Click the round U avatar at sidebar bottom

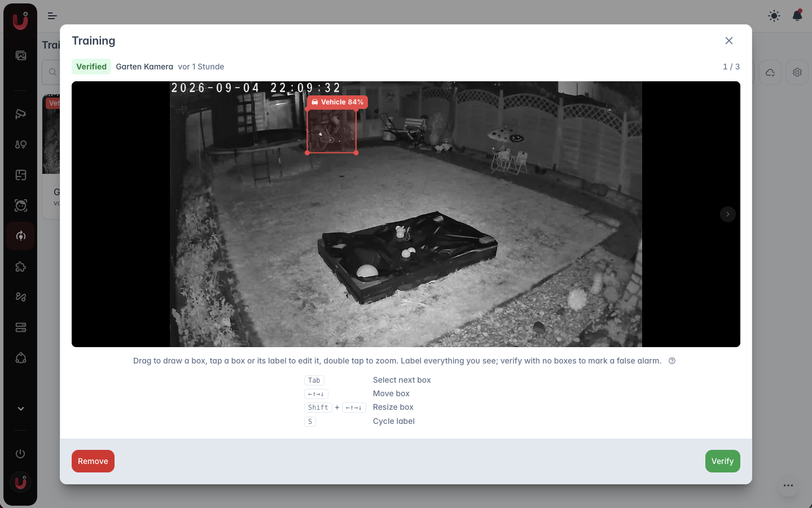tap(20, 482)
